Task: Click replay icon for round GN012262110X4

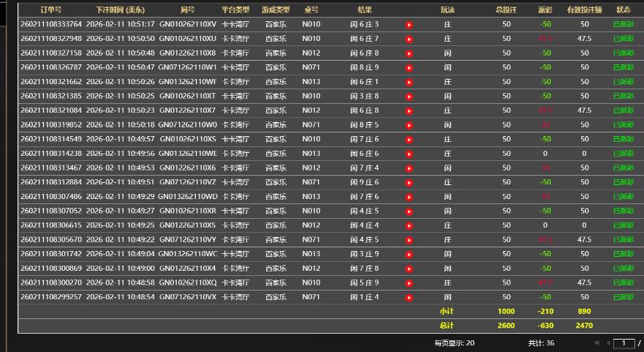Action: 409,269
